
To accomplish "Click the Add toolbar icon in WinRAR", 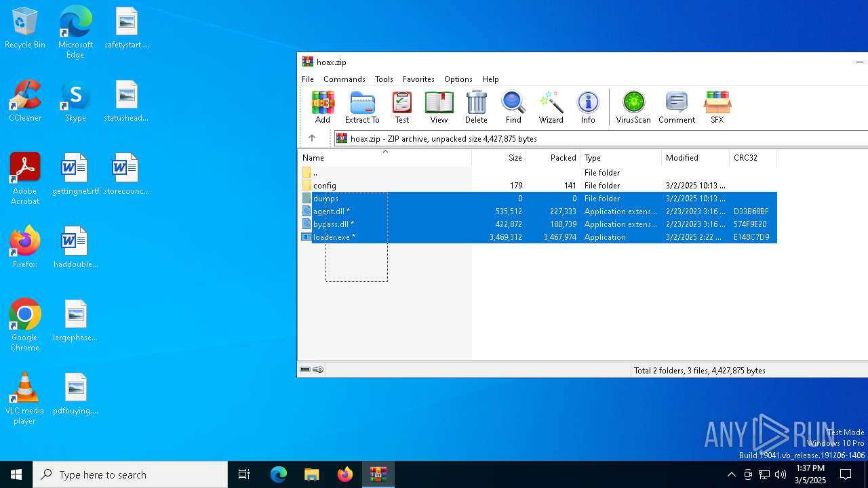I will coord(323,107).
